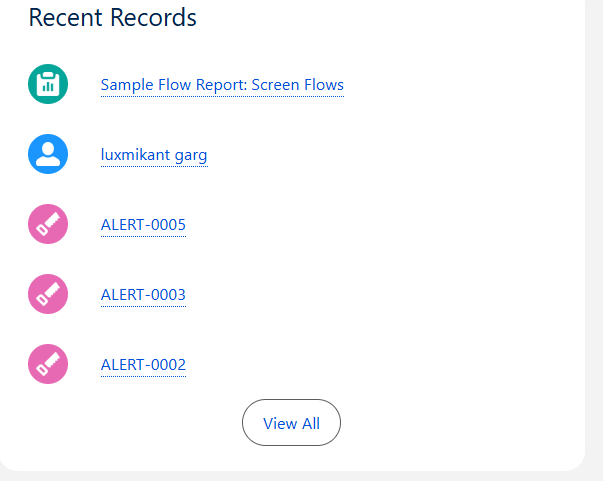Image resolution: width=603 pixels, height=481 pixels.
Task: Click the pink icon beside ALERT-0005
Action: click(x=48, y=224)
